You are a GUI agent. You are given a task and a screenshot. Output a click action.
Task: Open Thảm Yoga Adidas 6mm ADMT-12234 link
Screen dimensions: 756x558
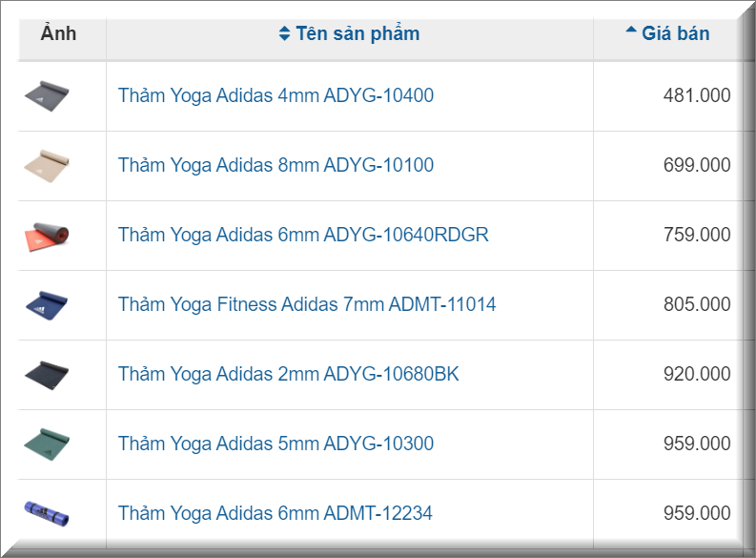click(276, 513)
